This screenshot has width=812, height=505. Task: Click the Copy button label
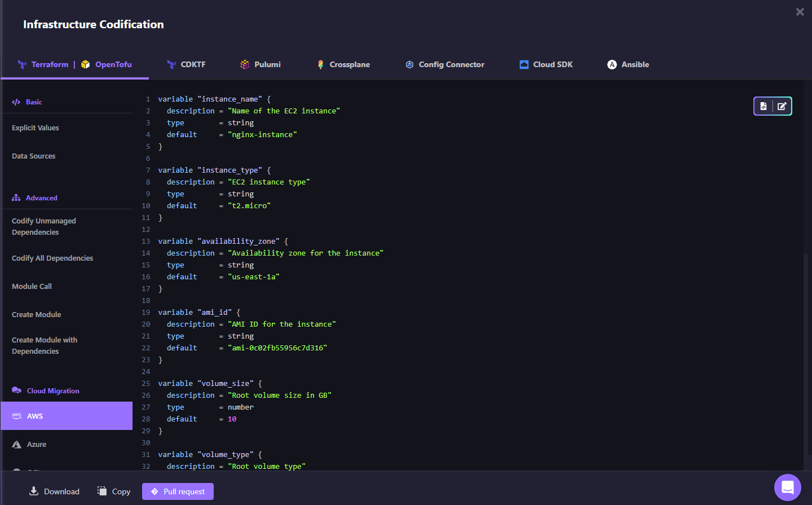point(121,491)
